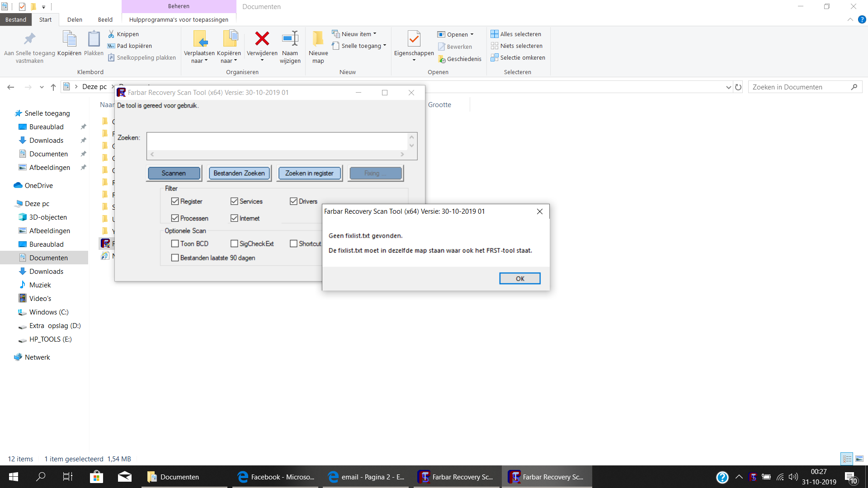Open recent locations dropdown arrow
This screenshot has width=868, height=488.
pos(42,87)
